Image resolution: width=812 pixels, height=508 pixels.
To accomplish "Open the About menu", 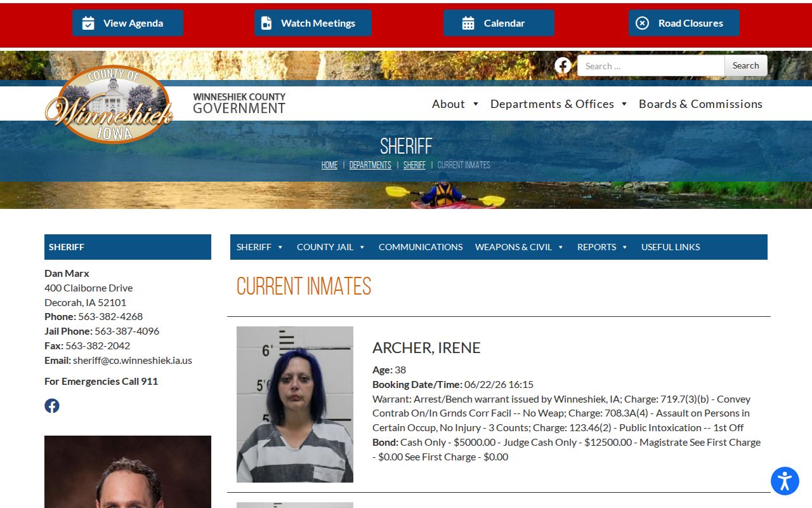I will [x=449, y=104].
